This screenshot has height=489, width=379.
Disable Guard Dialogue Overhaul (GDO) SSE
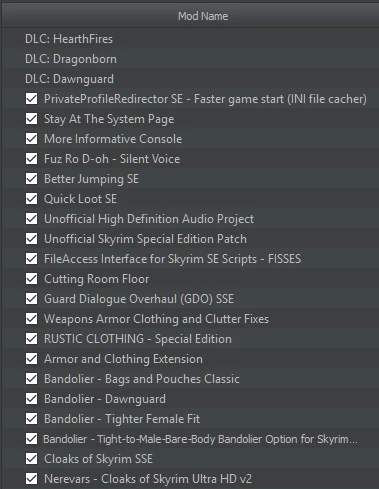point(32,299)
